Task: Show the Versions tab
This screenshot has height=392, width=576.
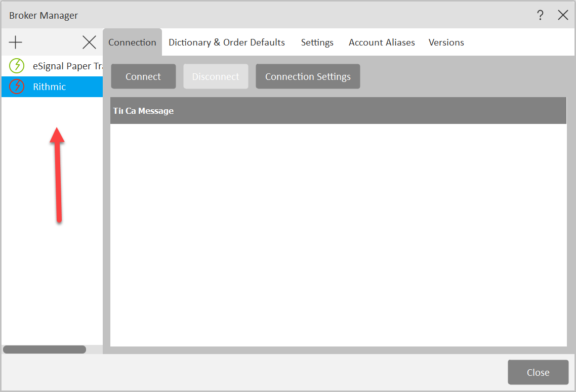Action: tap(446, 42)
